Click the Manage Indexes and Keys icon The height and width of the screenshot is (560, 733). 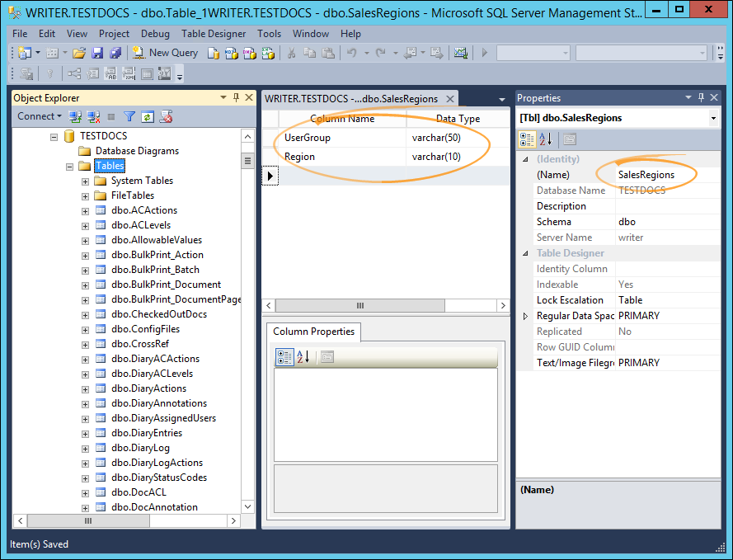(x=92, y=74)
